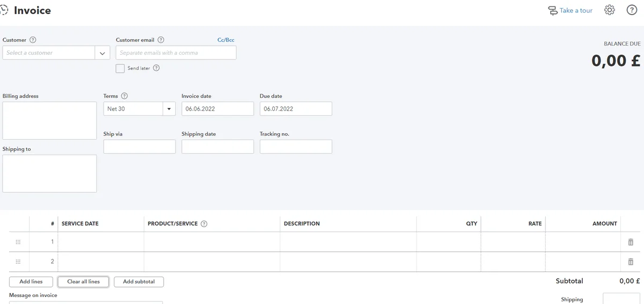This screenshot has height=304, width=644.
Task: Select row 1 Qty cell
Action: point(449,242)
